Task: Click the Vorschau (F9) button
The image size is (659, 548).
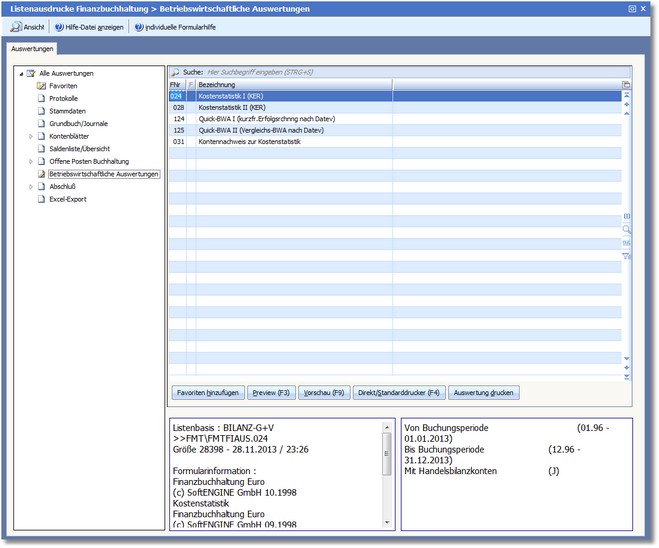Action: pos(323,393)
